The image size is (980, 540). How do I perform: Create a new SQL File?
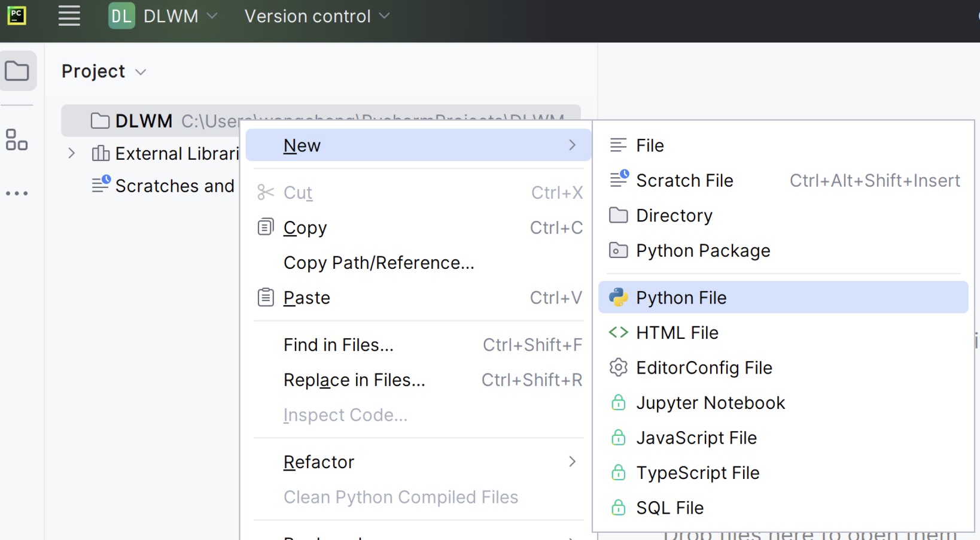click(x=783, y=508)
